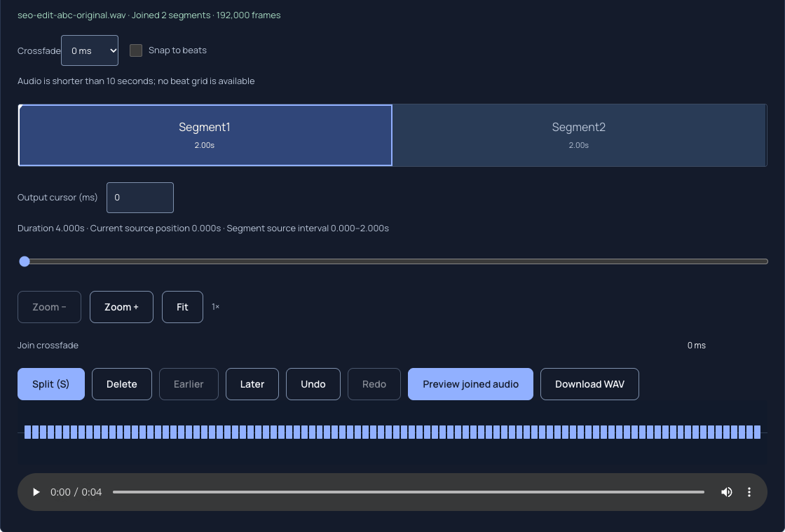Click the audio player seek bar
The height and width of the screenshot is (532, 785).
click(x=409, y=492)
